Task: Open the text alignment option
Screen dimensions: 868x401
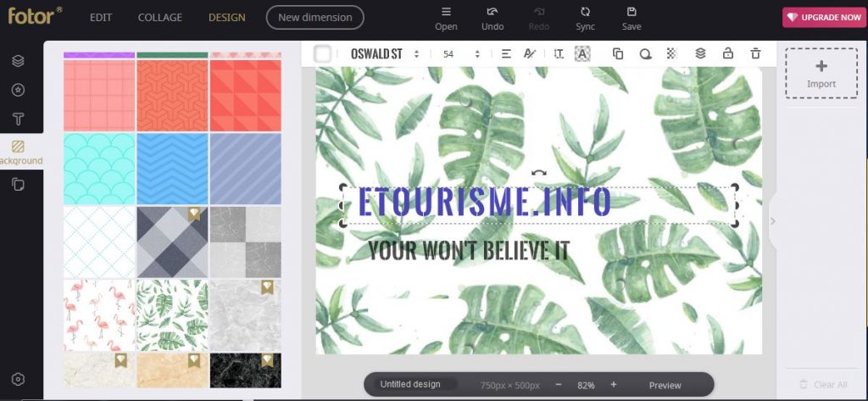Action: [506, 53]
